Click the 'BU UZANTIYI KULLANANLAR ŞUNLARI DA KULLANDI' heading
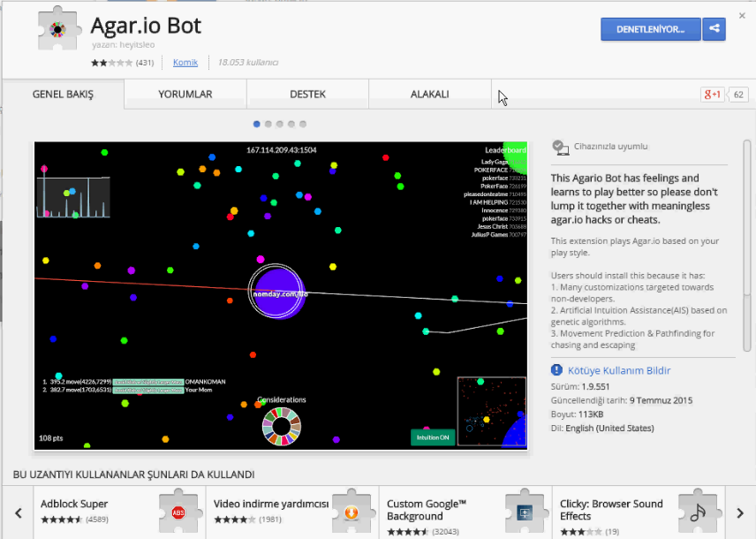The width and height of the screenshot is (756, 539). pyautogui.click(x=134, y=474)
